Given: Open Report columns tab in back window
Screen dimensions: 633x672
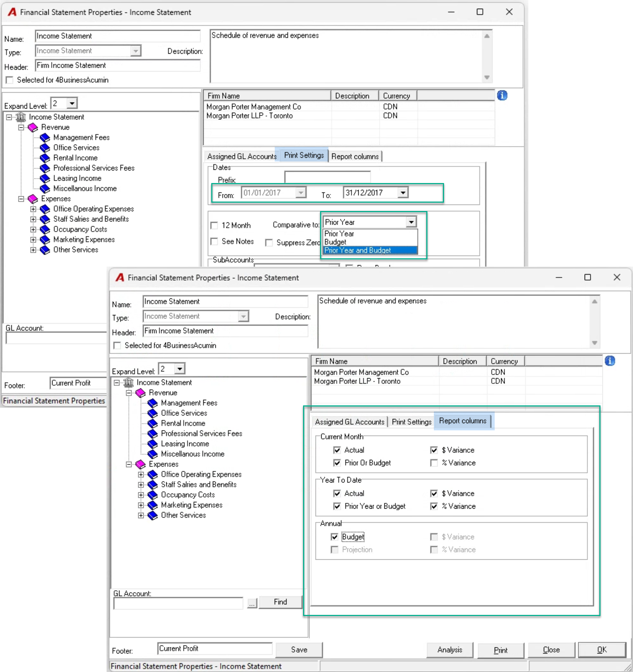Looking at the screenshot, I should click(x=355, y=157).
